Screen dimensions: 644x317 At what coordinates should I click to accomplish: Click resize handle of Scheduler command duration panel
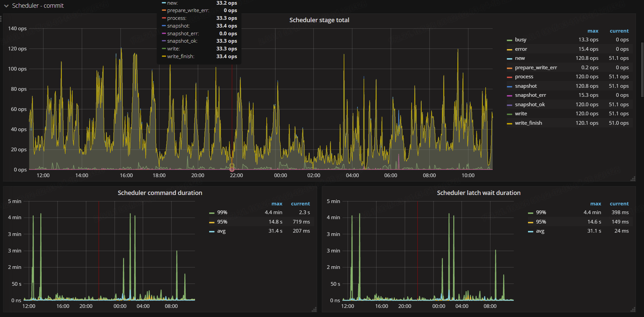pos(314,310)
